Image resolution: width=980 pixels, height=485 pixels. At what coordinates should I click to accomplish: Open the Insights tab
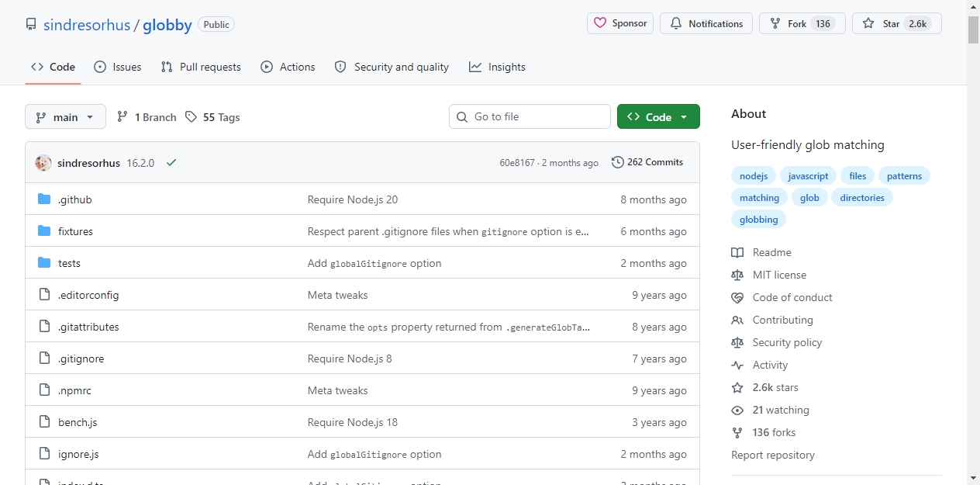pyautogui.click(x=497, y=67)
